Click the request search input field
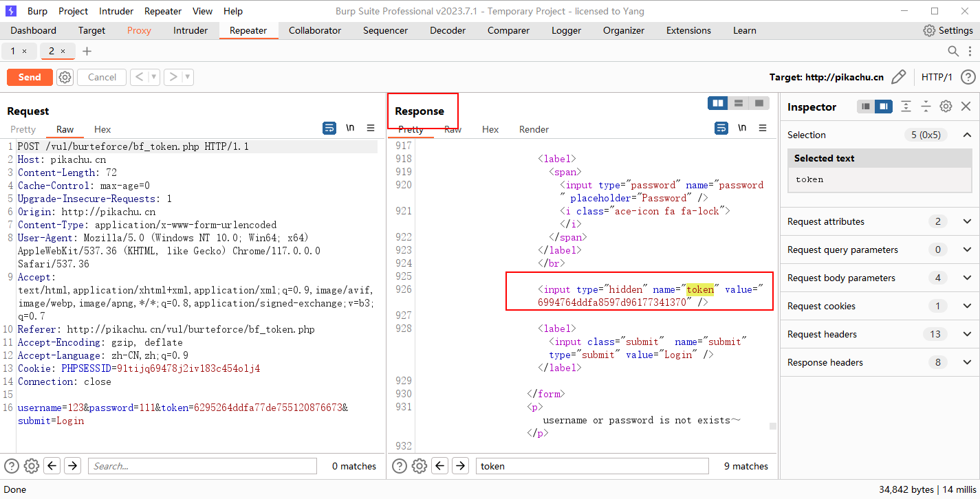 click(202, 466)
